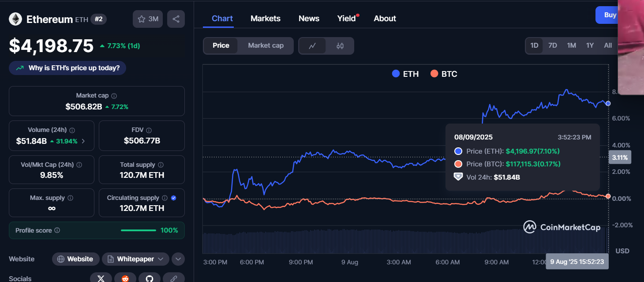Click the volume bars below the chart
Image resolution: width=644 pixels, height=282 pixels.
[x=405, y=242]
